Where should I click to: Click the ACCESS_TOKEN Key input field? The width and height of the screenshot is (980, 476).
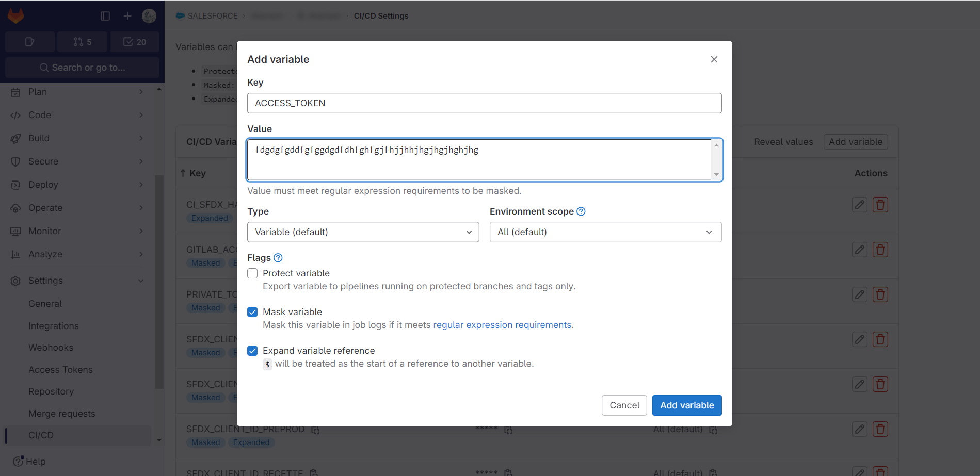coord(484,103)
